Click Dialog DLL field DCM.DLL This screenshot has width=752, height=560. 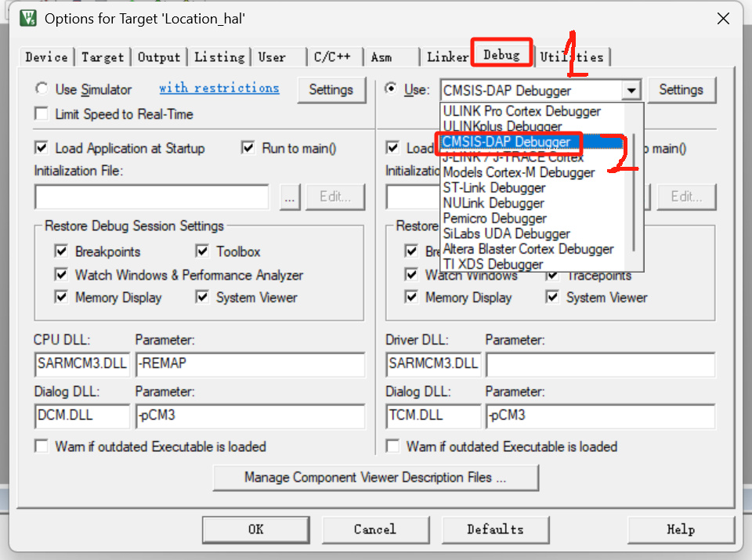tap(82, 416)
